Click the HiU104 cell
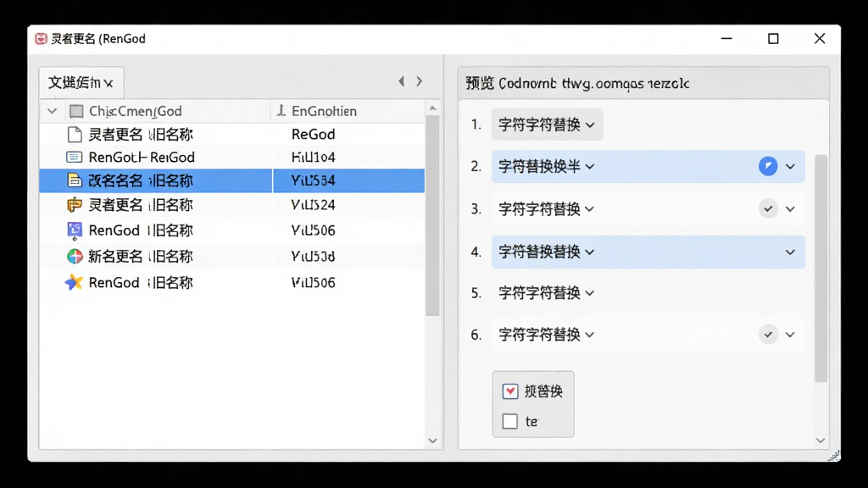This screenshot has height=488, width=868. point(314,157)
